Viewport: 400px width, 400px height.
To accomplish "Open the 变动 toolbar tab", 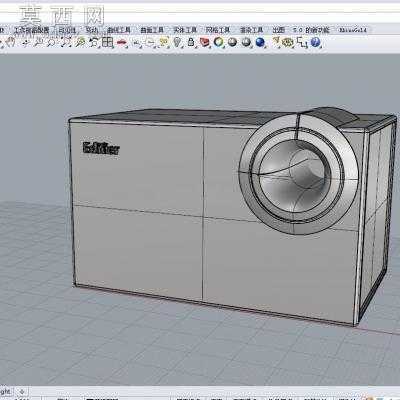I will (x=92, y=30).
